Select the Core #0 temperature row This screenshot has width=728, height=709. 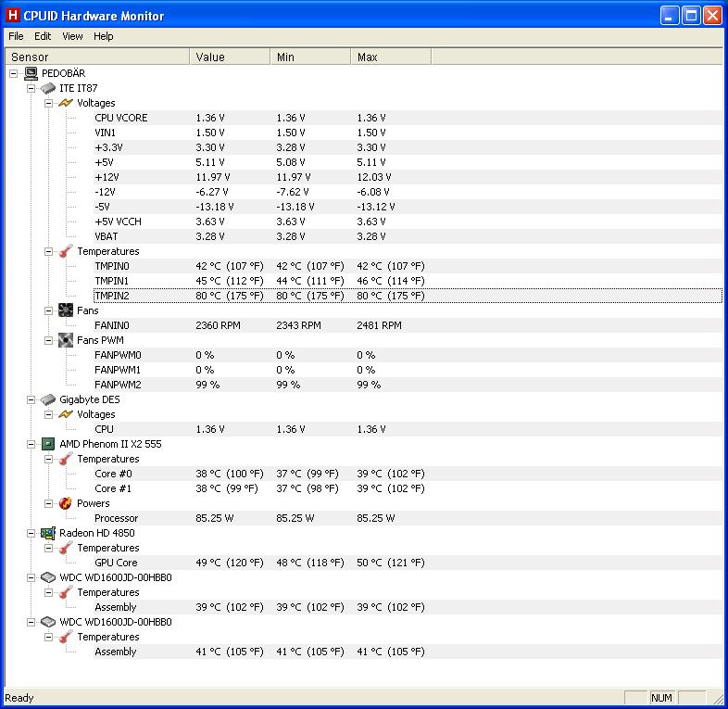pos(408,474)
